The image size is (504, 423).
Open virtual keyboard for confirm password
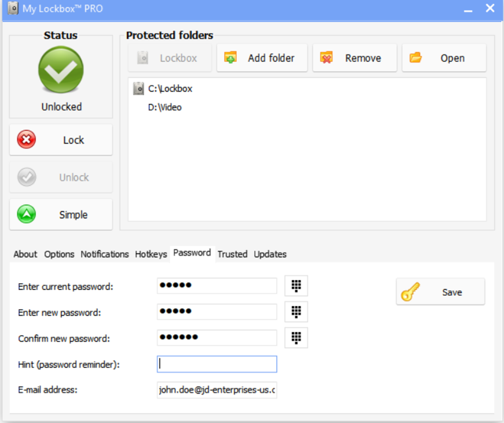click(296, 338)
